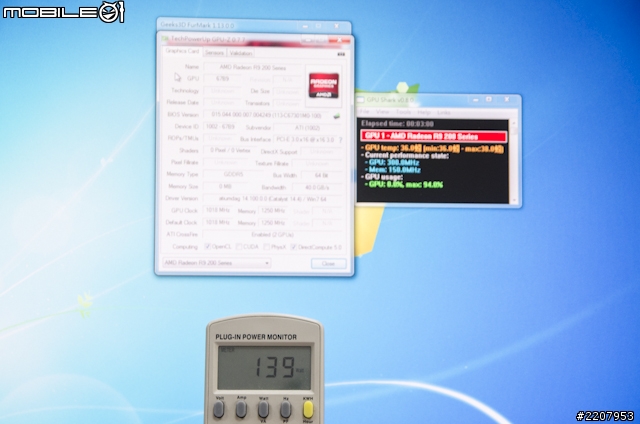This screenshot has height=424, width=640.
Task: Maximize the GPU Shark window
Action: pos(489,99)
